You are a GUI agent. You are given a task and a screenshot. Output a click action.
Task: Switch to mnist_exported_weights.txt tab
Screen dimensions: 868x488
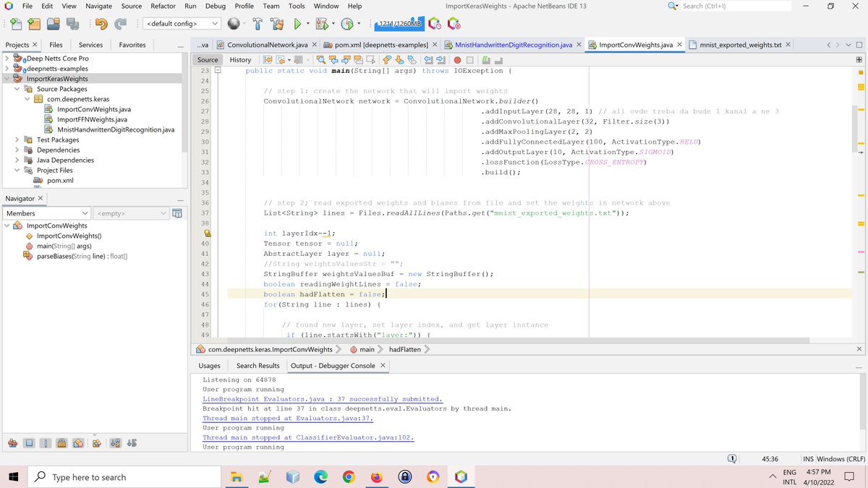click(x=741, y=45)
